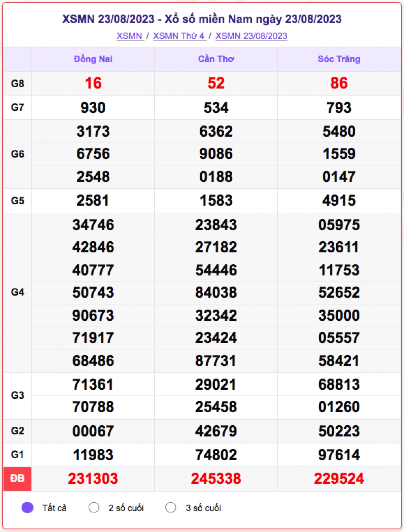Click the special prize 231303
Viewport: 404px width, 532px height.
point(93,479)
